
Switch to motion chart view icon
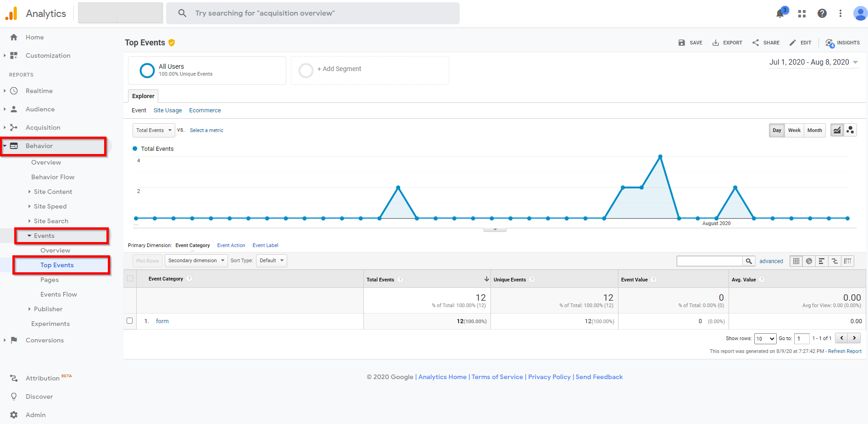850,130
